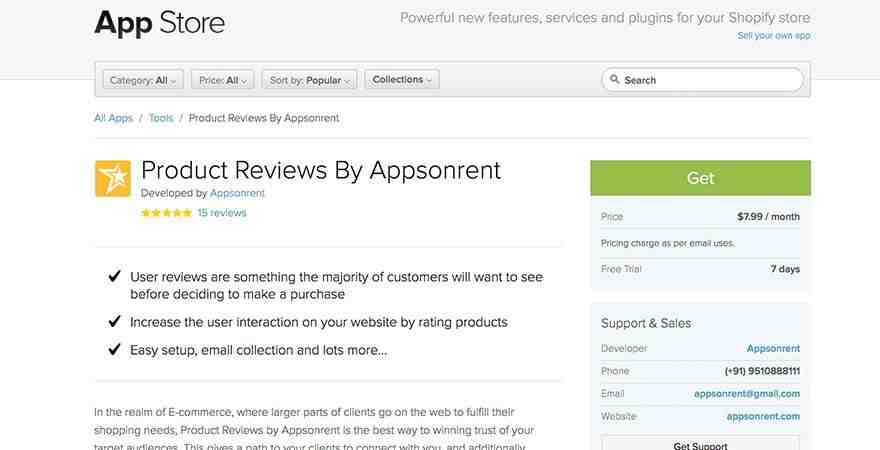Click the checkmark beside 'Increase the user interaction'
This screenshot has height=450, width=880.
click(x=114, y=321)
